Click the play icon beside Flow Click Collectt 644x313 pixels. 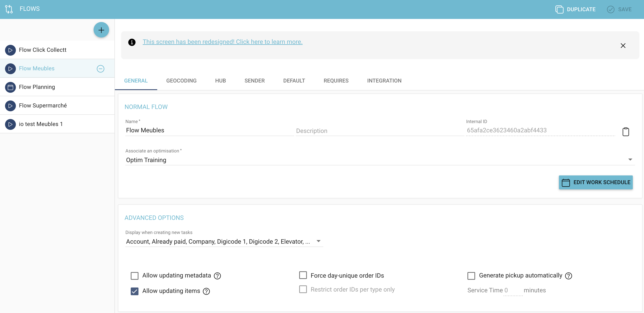[x=10, y=50]
